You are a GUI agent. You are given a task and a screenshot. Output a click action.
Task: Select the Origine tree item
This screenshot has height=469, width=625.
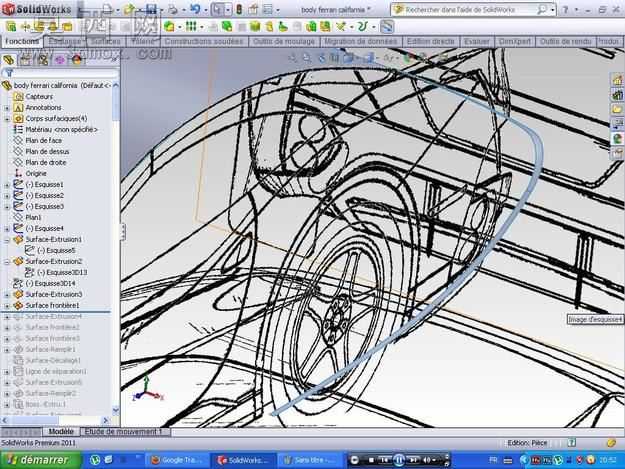click(x=36, y=174)
